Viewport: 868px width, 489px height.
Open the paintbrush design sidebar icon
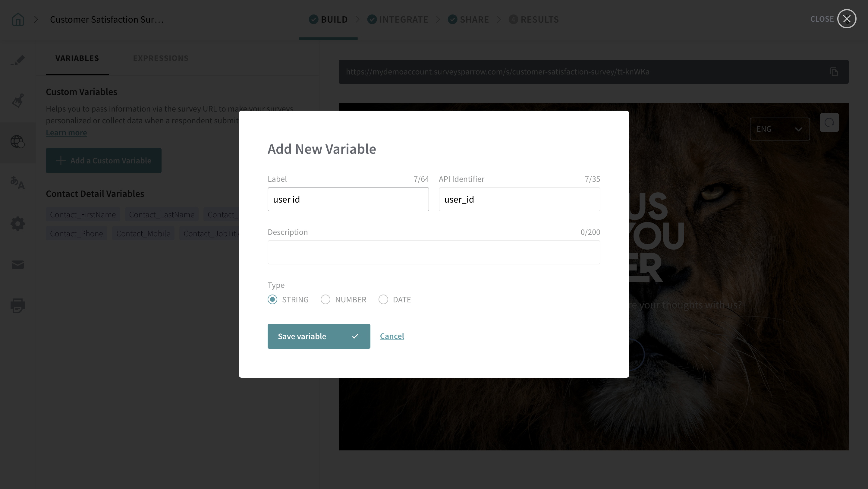tap(18, 100)
